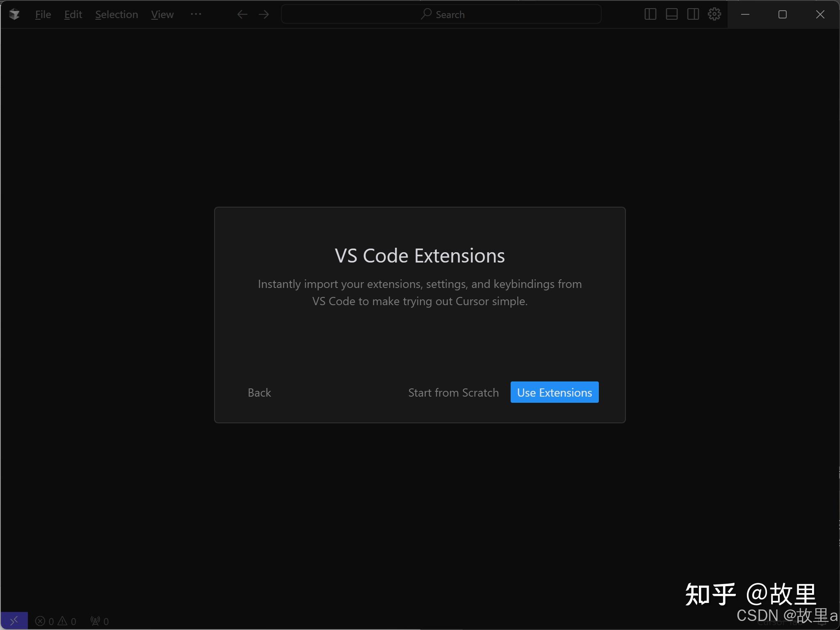Viewport: 840px width, 630px height.
Task: Toggle the primary sidebar layout icon
Action: coord(650,14)
